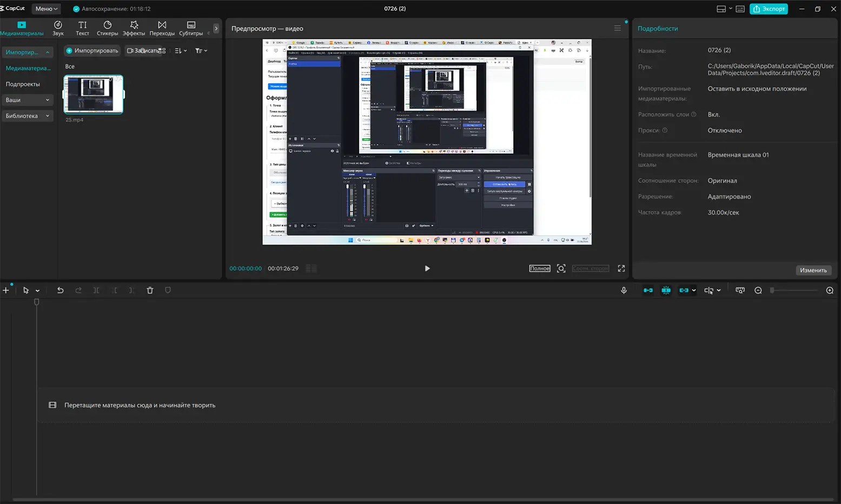Click the add track plus icon

pyautogui.click(x=6, y=290)
